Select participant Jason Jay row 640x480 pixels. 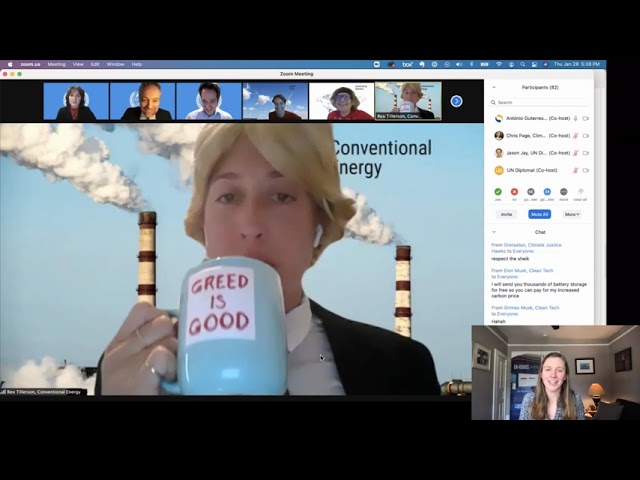click(540, 153)
